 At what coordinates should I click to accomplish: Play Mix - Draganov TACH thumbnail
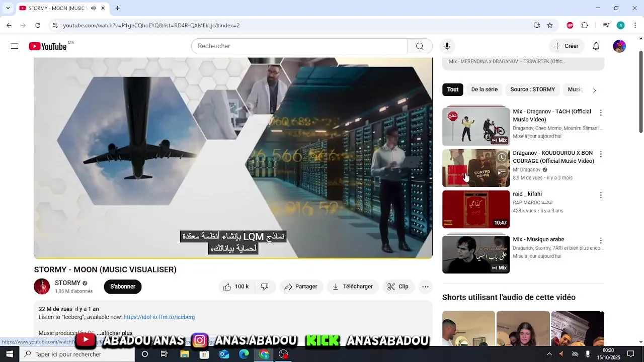point(476,126)
